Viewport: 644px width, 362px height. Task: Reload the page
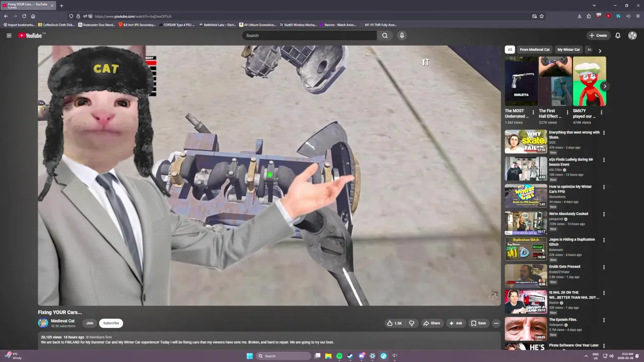pyautogui.click(x=24, y=16)
